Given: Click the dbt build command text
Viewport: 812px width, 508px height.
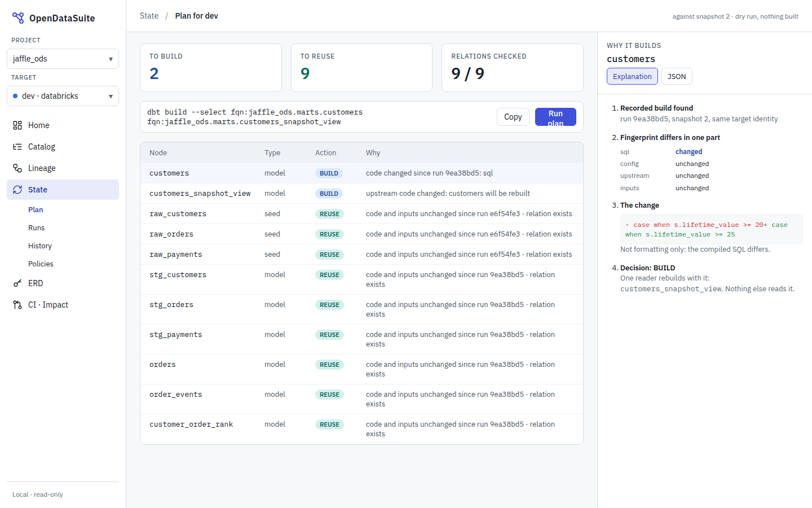Looking at the screenshot, I should [255, 117].
